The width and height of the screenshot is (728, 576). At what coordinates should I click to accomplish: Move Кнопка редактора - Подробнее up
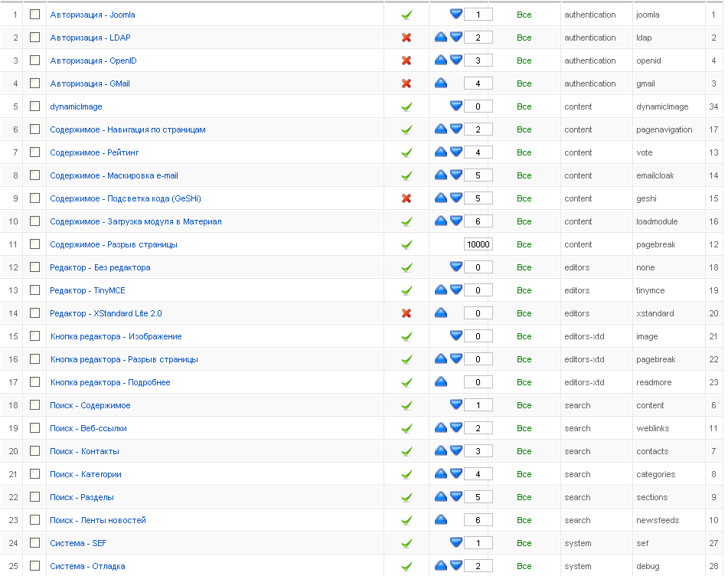(441, 381)
